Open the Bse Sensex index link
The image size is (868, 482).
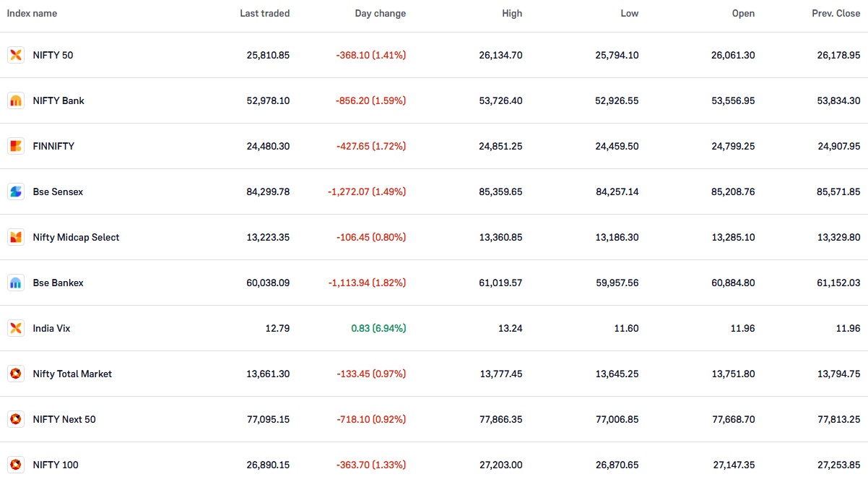click(58, 191)
